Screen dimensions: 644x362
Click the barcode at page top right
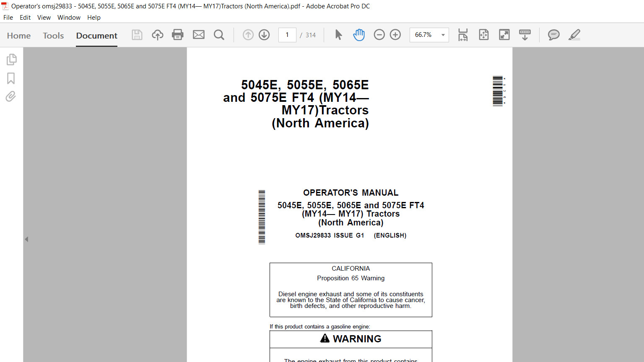(x=498, y=91)
